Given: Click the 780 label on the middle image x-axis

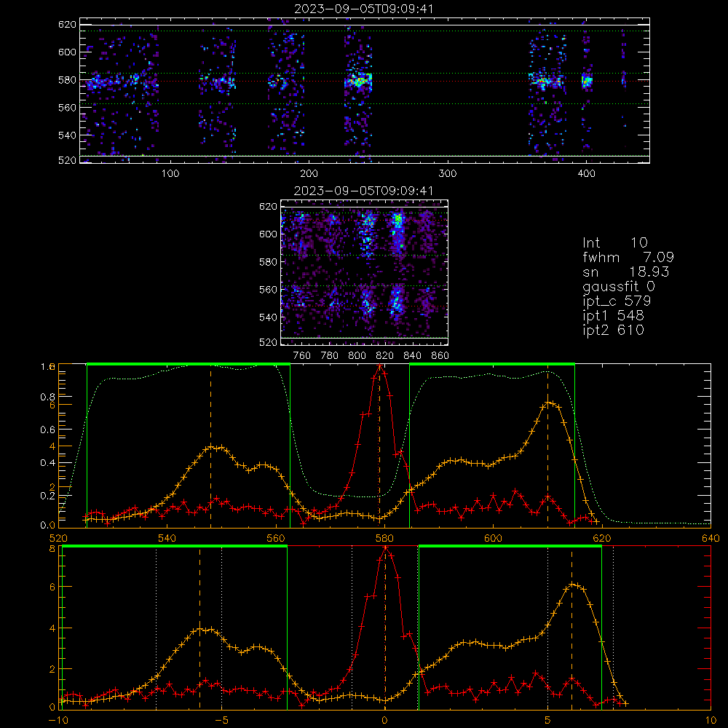Looking at the screenshot, I should click(330, 356).
